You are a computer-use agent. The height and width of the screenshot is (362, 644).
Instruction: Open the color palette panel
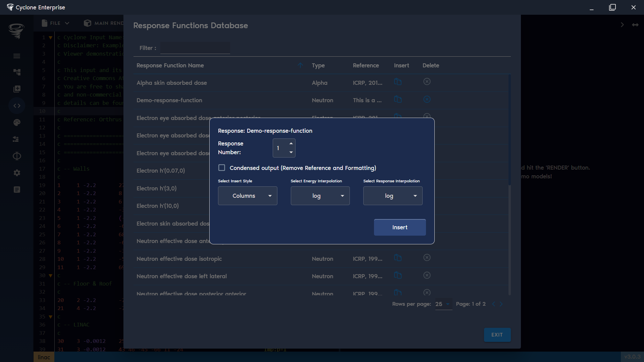[x=17, y=122]
